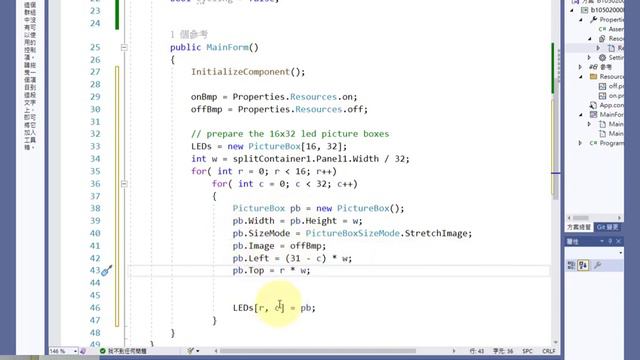Expand the References node in Solution Explorer
The height and width of the screenshot is (360, 640).
pos(581,67)
